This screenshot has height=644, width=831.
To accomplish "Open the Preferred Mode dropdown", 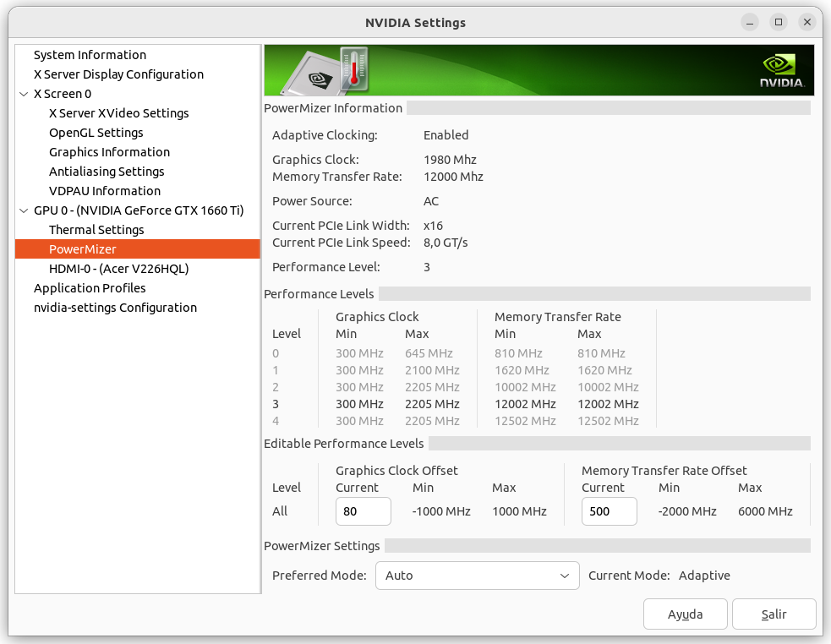I will coord(477,576).
